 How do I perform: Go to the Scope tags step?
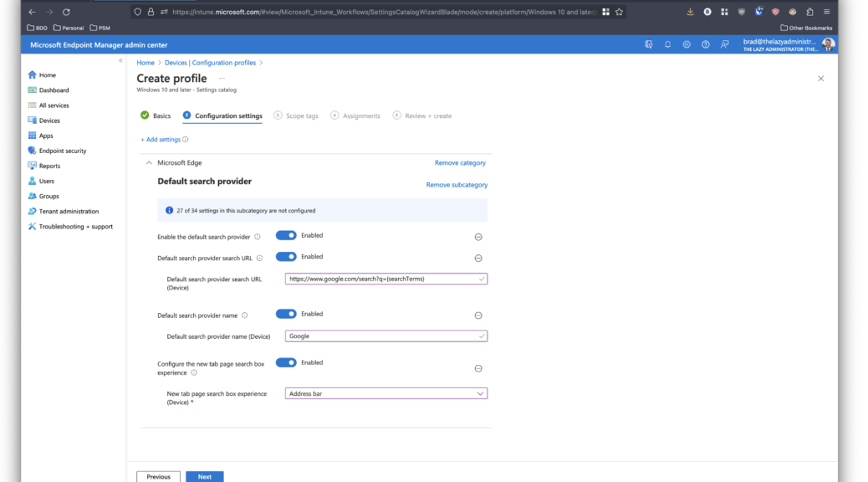coord(296,115)
